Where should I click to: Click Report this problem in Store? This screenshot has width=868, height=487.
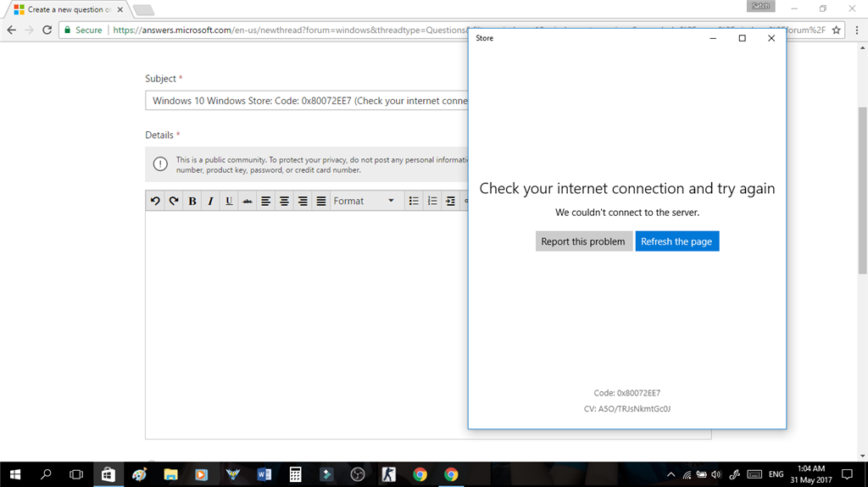point(583,241)
